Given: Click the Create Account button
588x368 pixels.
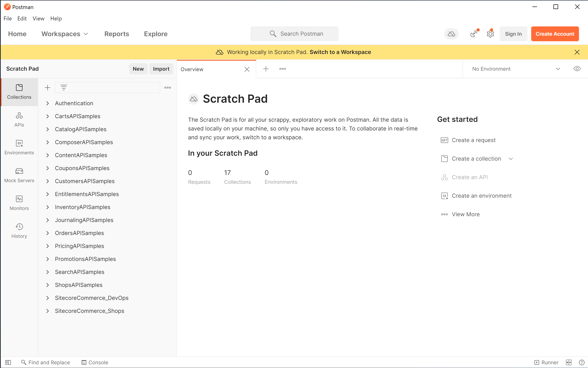Looking at the screenshot, I should pyautogui.click(x=555, y=34).
